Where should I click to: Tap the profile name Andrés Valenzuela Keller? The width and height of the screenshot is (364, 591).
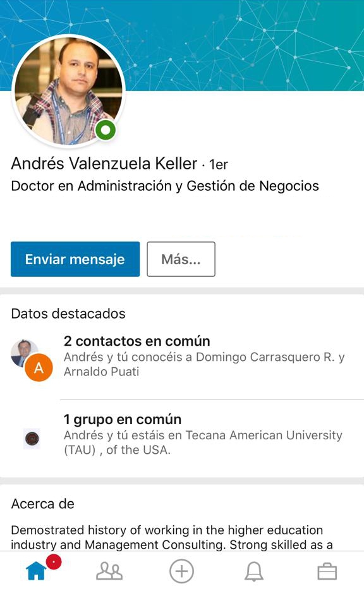[104, 164]
